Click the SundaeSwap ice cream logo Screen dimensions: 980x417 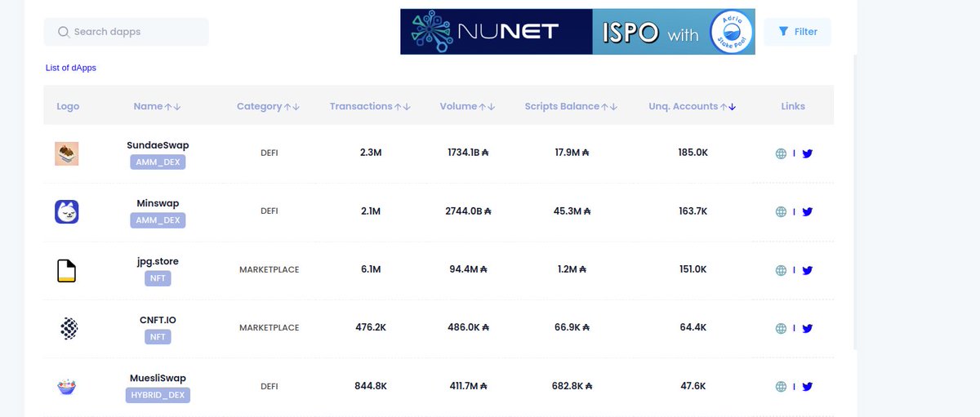67,153
